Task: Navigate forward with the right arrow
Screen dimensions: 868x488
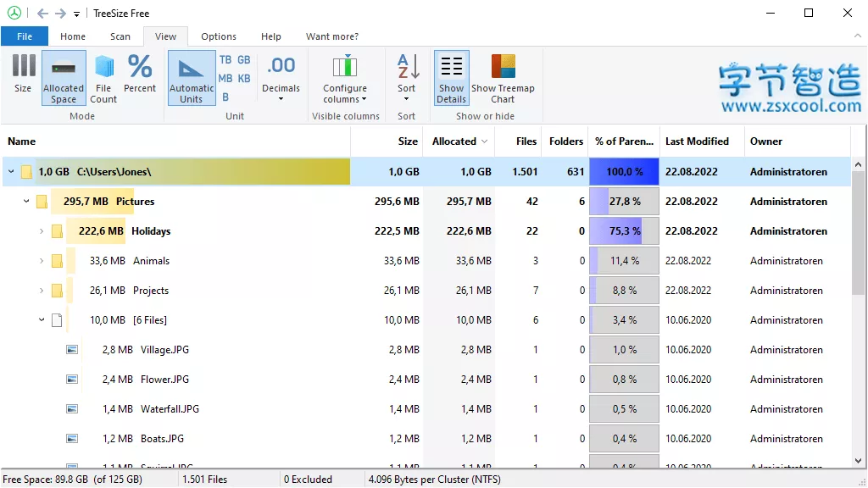Action: (60, 14)
